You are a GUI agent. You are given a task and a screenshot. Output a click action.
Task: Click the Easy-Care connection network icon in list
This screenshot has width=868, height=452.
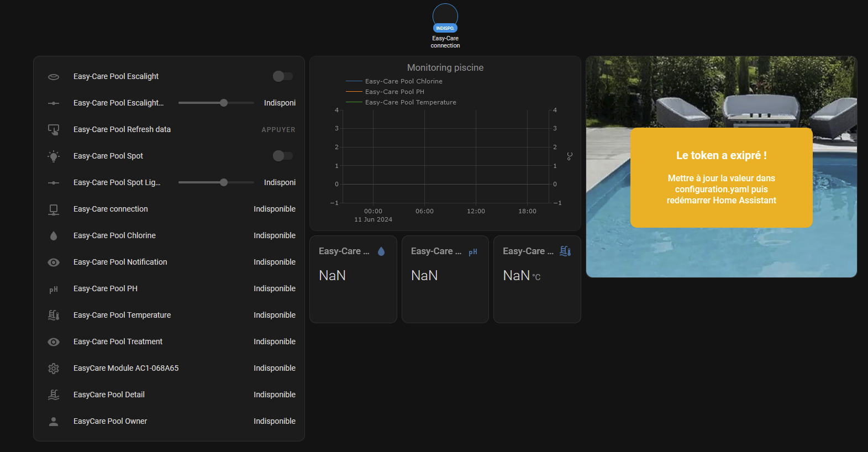coord(54,209)
